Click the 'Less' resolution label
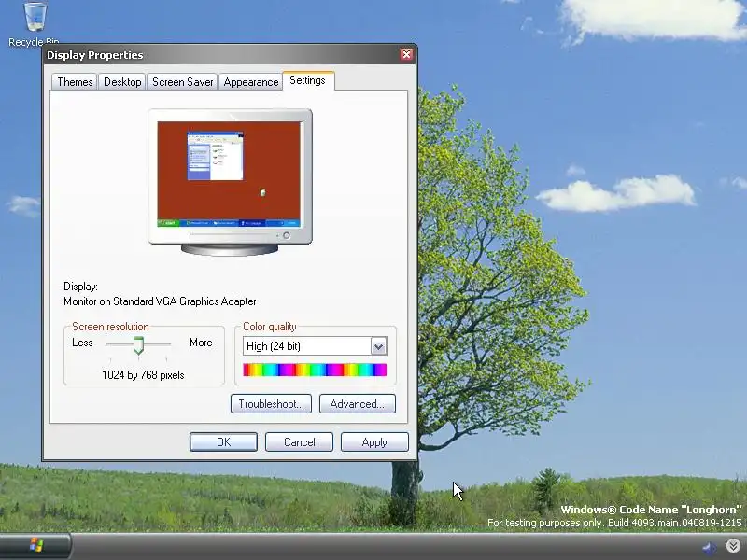The image size is (747, 560). pos(82,343)
